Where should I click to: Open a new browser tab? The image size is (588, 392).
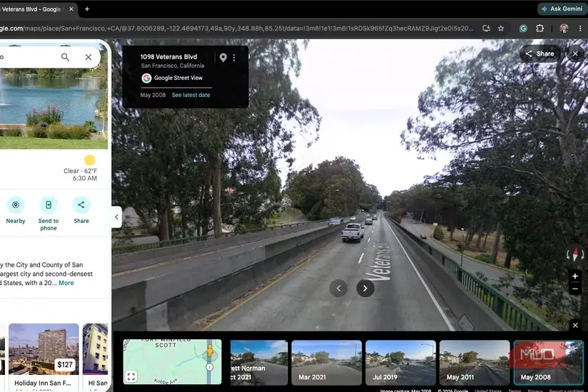87,9
